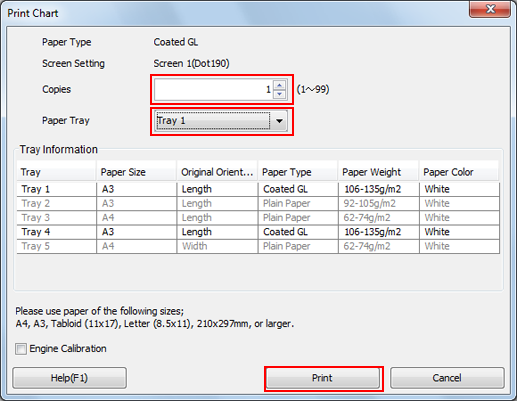Click the Paper Weight column header
Image resolution: width=517 pixels, height=401 pixels.
coord(378,172)
